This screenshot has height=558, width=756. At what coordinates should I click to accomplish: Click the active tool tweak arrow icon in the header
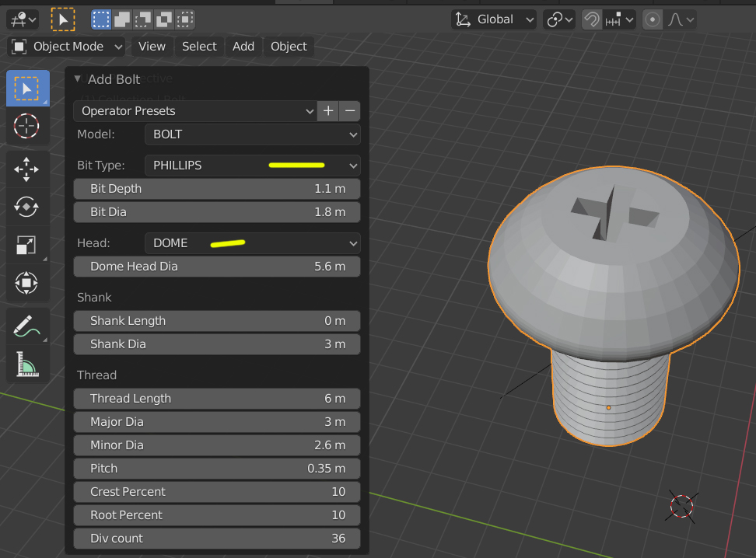pos(63,19)
